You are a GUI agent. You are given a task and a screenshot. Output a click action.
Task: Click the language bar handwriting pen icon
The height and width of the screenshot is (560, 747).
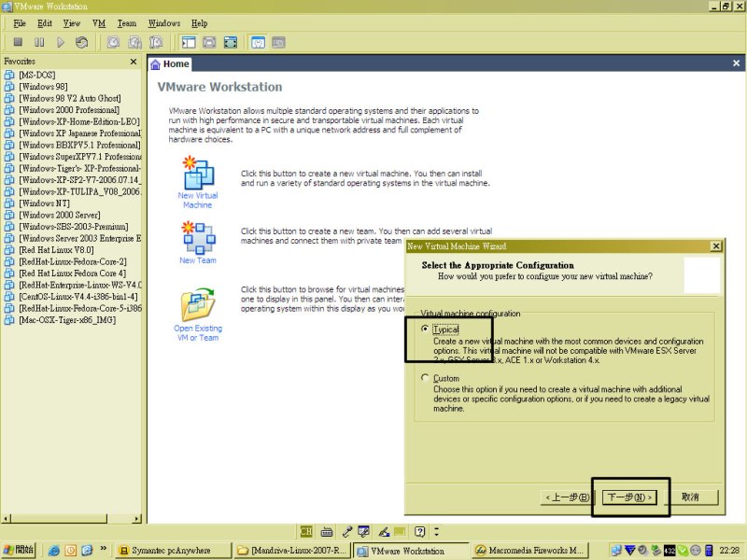[x=384, y=531]
